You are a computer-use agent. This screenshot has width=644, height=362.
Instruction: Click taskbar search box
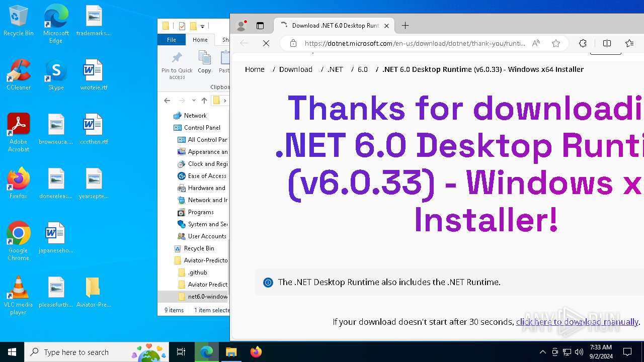click(x=98, y=352)
